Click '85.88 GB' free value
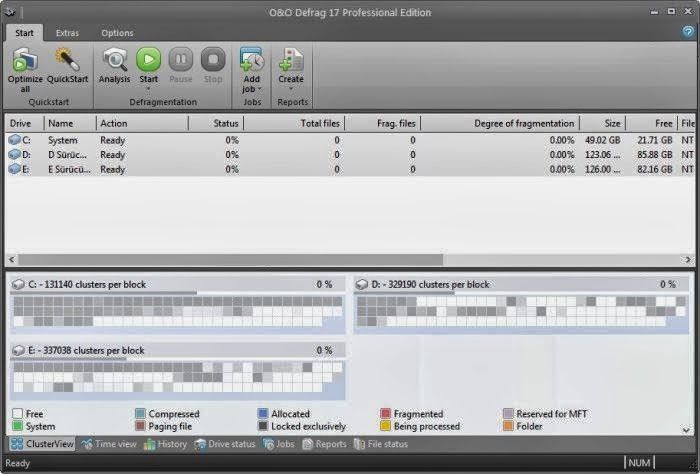 coord(654,155)
